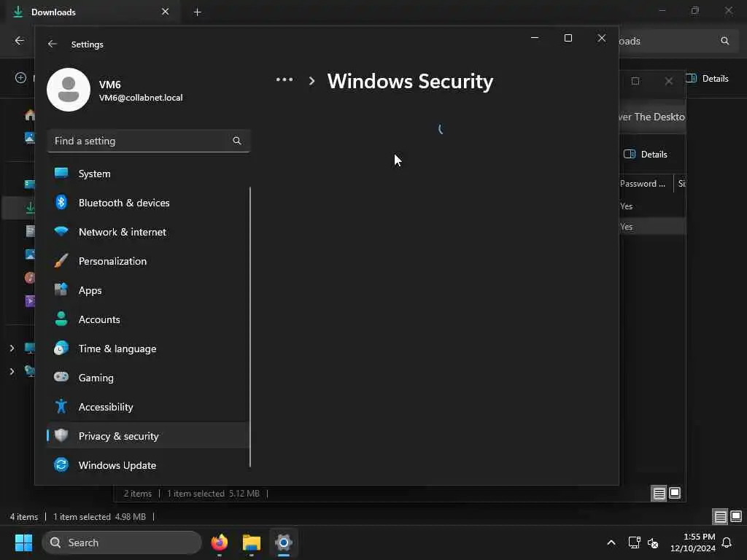Viewport: 747px width, 560px height.
Task: Click the Network wifi icon
Action: point(61,231)
